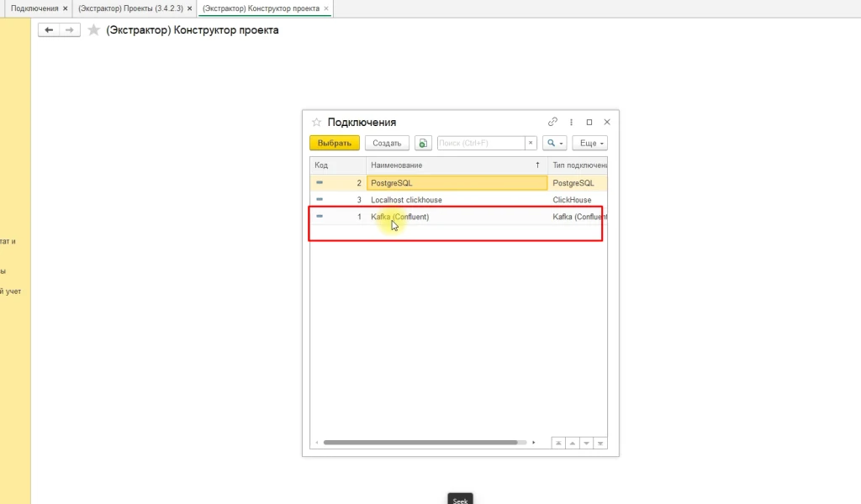This screenshot has width=861, height=504.
Task: Move up one row in list
Action: (x=573, y=443)
